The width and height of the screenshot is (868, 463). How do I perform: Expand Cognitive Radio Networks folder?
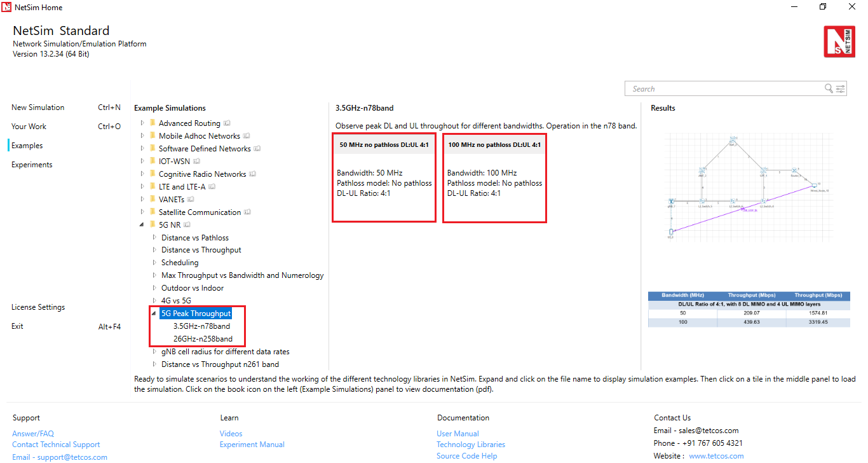(x=142, y=174)
